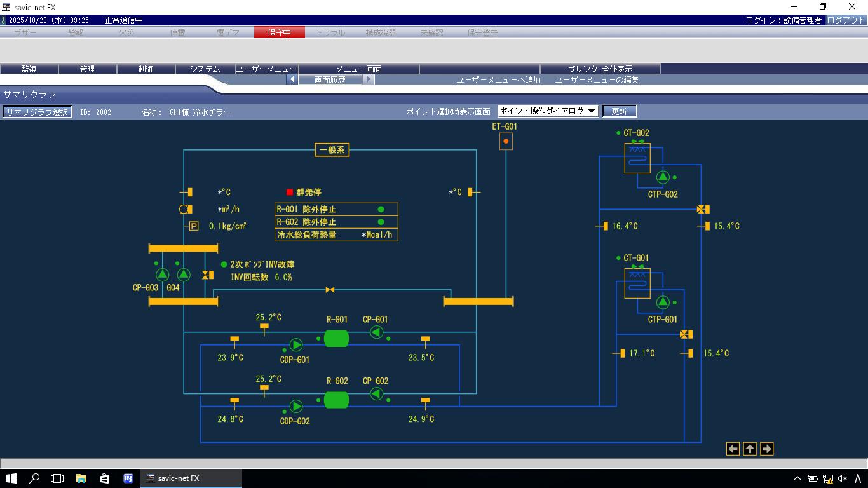The height and width of the screenshot is (488, 868).
Task: Click the R-G01 除外停止 status indicator
Action: pos(381,209)
